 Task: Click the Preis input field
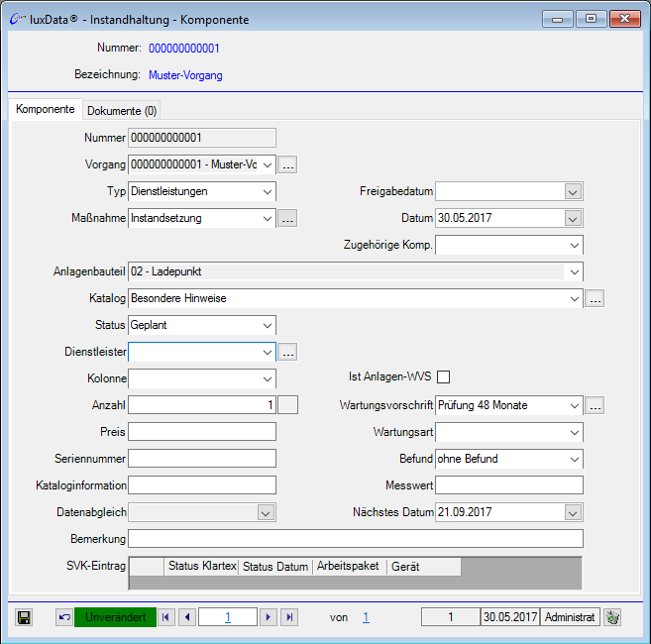(202, 432)
